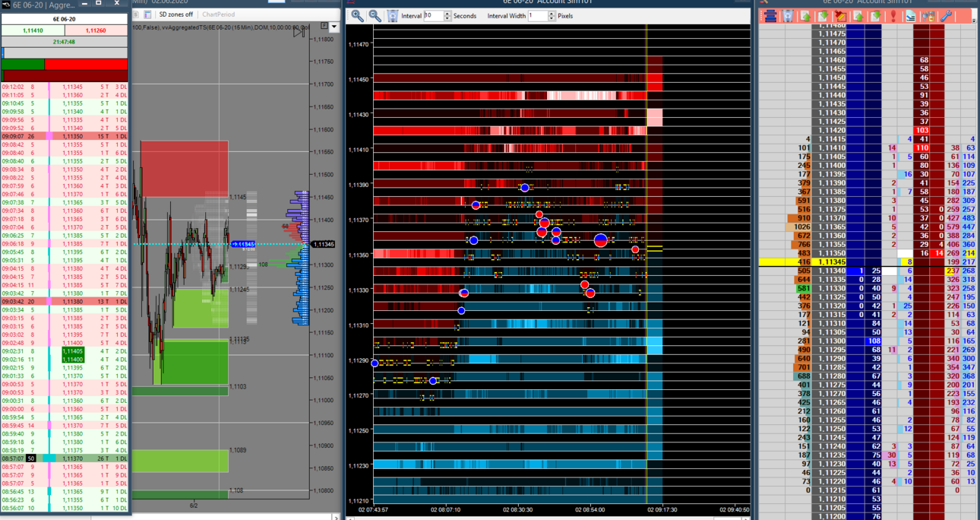Increase the Interval Width spinner

click(552, 13)
